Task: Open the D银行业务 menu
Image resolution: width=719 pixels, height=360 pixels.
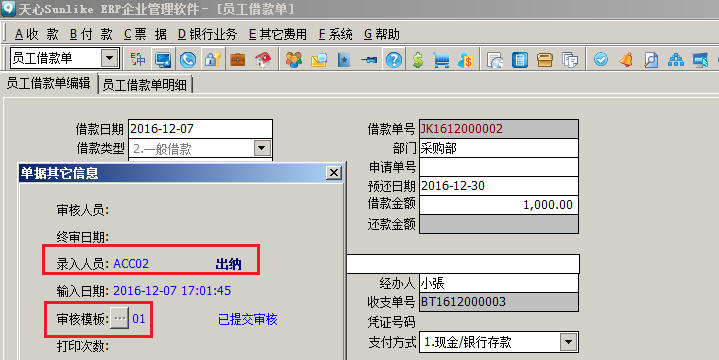Action: 207,34
